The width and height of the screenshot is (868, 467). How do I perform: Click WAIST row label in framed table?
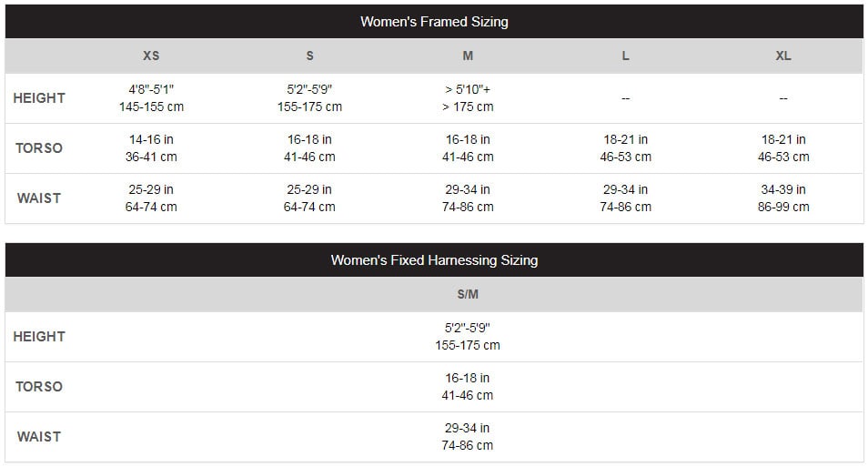tap(39, 198)
